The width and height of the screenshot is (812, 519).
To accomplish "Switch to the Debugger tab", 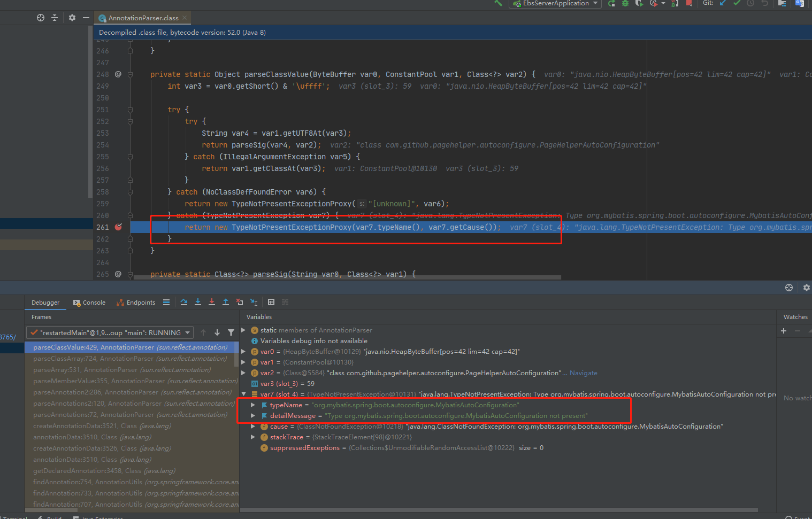I will (x=45, y=303).
